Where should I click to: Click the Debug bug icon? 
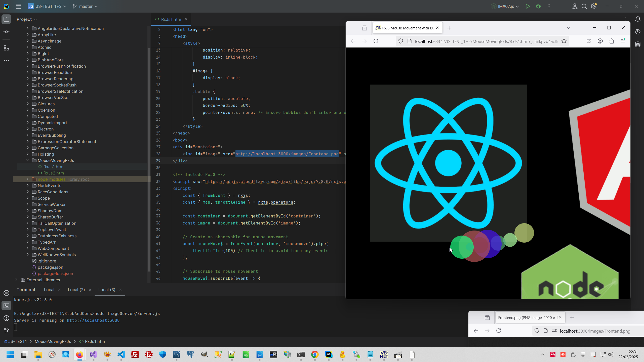(x=538, y=6)
